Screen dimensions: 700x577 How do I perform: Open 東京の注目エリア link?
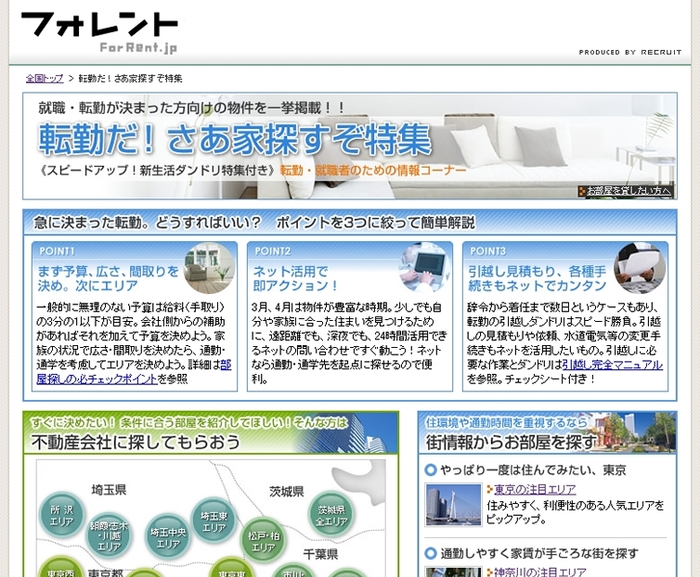[x=535, y=489]
